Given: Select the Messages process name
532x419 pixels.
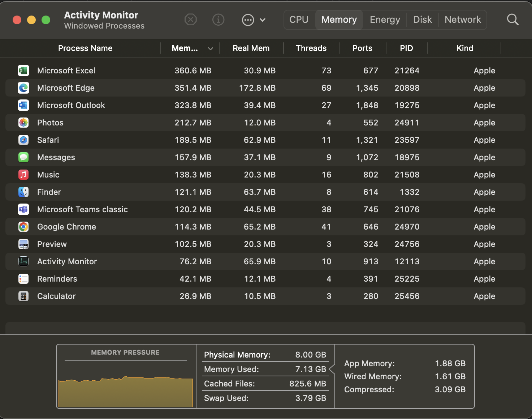Looking at the screenshot, I should click(x=56, y=157).
